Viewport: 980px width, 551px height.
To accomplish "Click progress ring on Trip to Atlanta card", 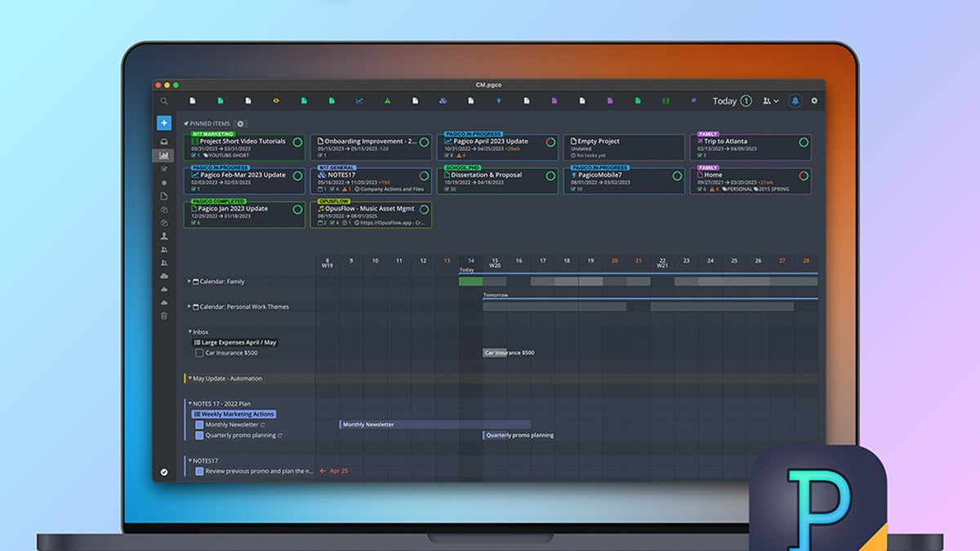I will 804,142.
